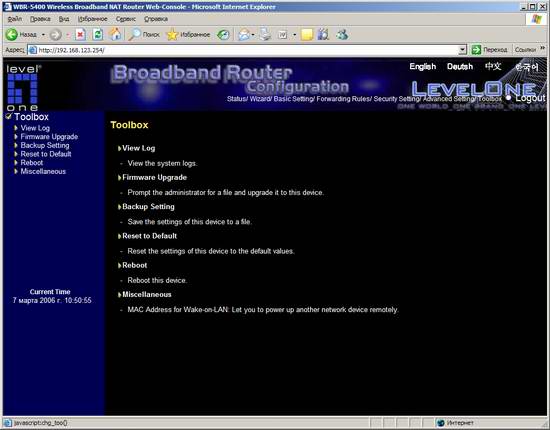The width and height of the screenshot is (550, 430).
Task: Open Forwarding Rules navigation link
Action: coord(343,99)
